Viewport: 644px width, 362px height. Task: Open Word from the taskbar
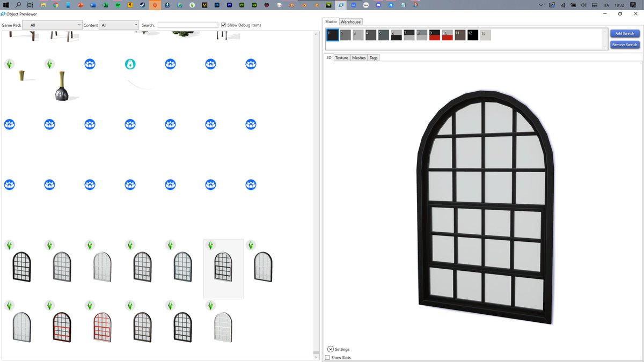(93, 5)
